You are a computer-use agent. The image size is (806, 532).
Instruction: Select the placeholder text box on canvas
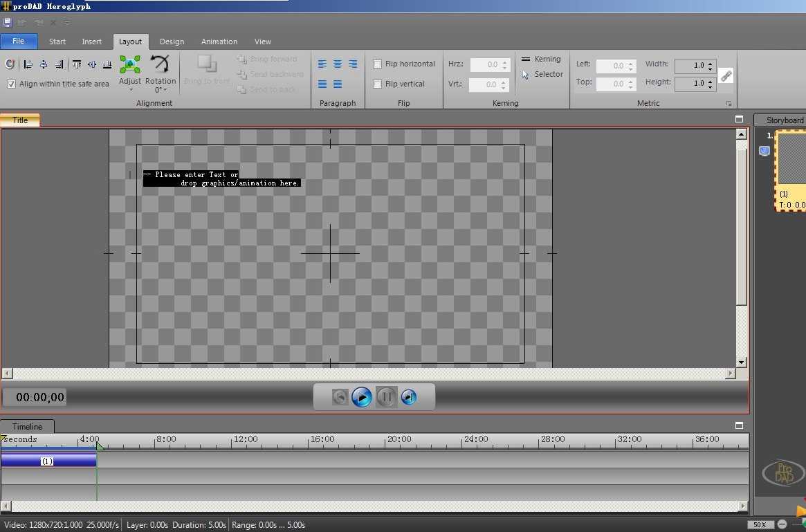click(221, 179)
